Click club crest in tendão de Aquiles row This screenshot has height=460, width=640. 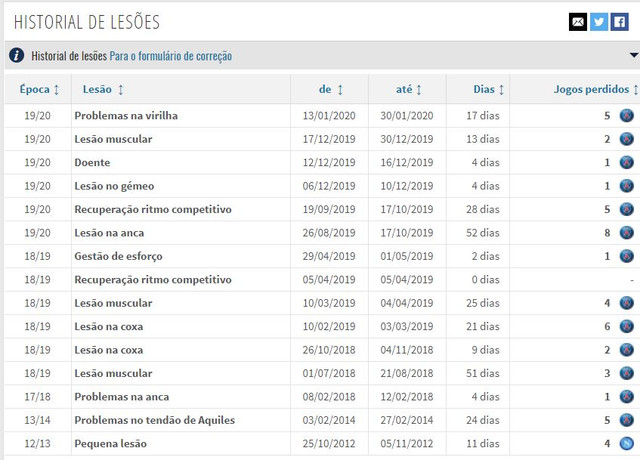click(627, 420)
